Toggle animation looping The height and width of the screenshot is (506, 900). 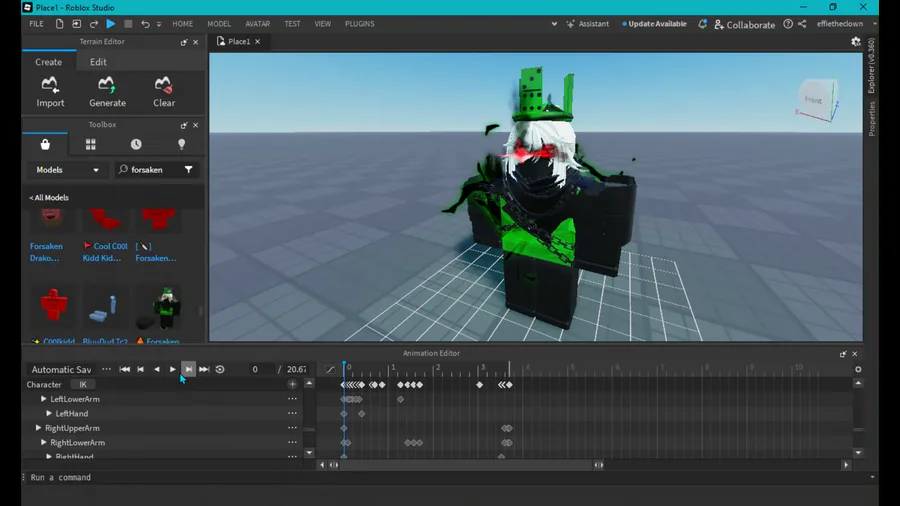point(220,369)
